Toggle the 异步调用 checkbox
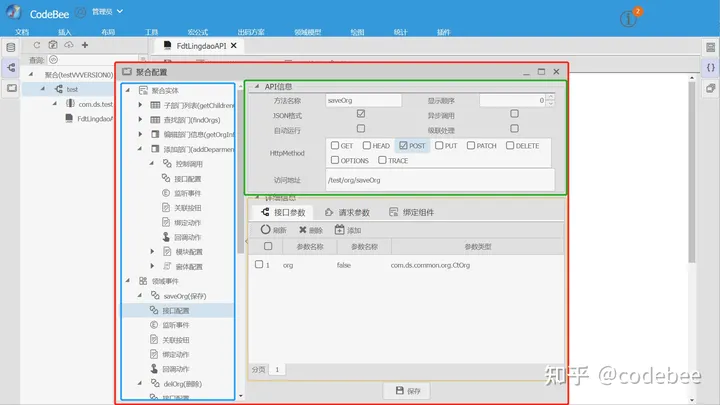This screenshot has width=720, height=405. pyautogui.click(x=514, y=113)
